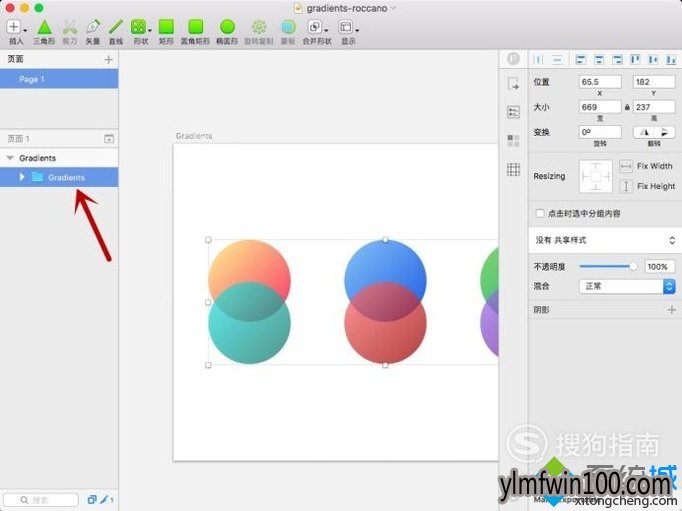The height and width of the screenshot is (511, 682).
Task: Open the blending (混合) mode dropdown
Action: click(627, 286)
